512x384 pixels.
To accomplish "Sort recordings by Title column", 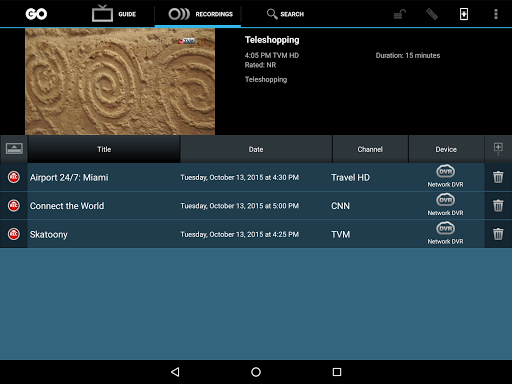I will 104,149.
